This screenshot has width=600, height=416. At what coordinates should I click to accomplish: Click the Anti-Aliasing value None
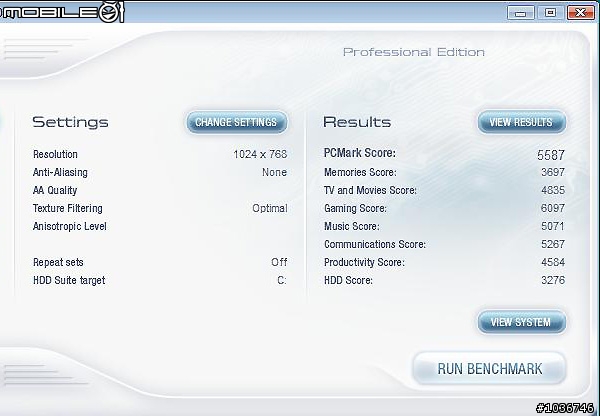pyautogui.click(x=274, y=172)
